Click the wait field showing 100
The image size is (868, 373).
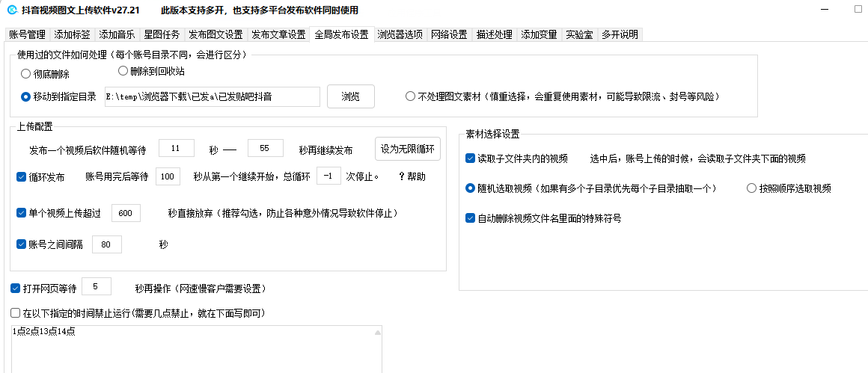[168, 177]
